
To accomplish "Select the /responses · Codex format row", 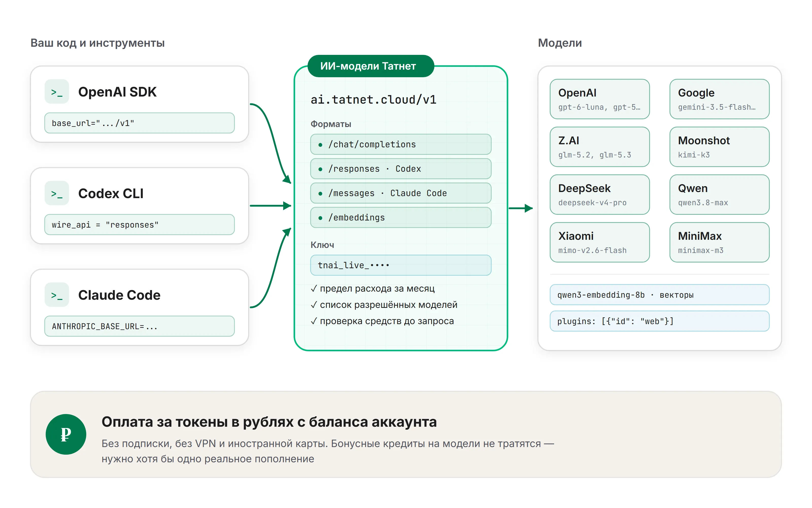I will coord(401,169).
